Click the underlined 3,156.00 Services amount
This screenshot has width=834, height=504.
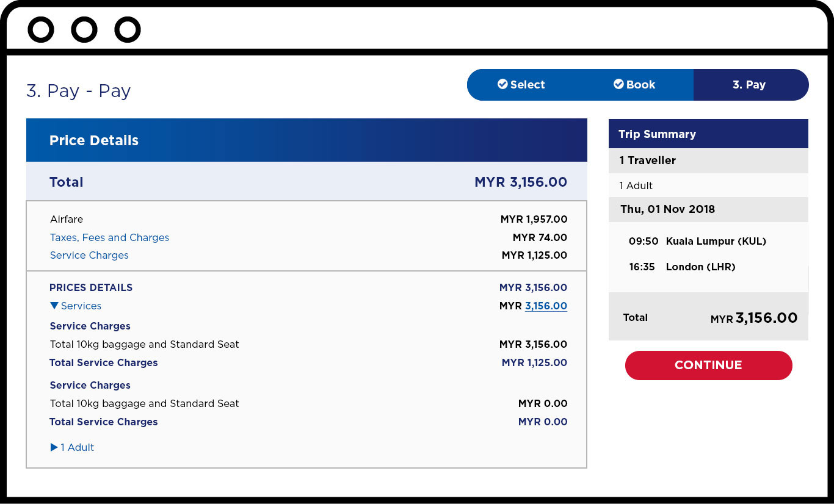546,306
